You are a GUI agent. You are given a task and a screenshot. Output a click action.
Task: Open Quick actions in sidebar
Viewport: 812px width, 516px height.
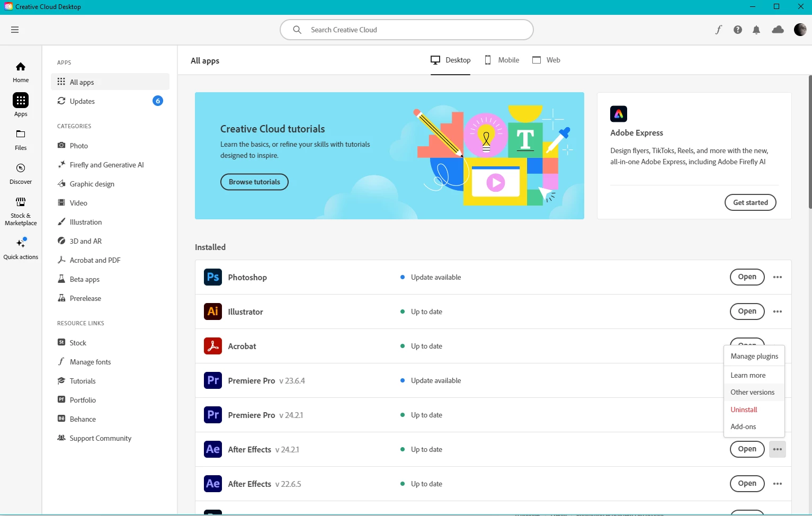coord(21,248)
